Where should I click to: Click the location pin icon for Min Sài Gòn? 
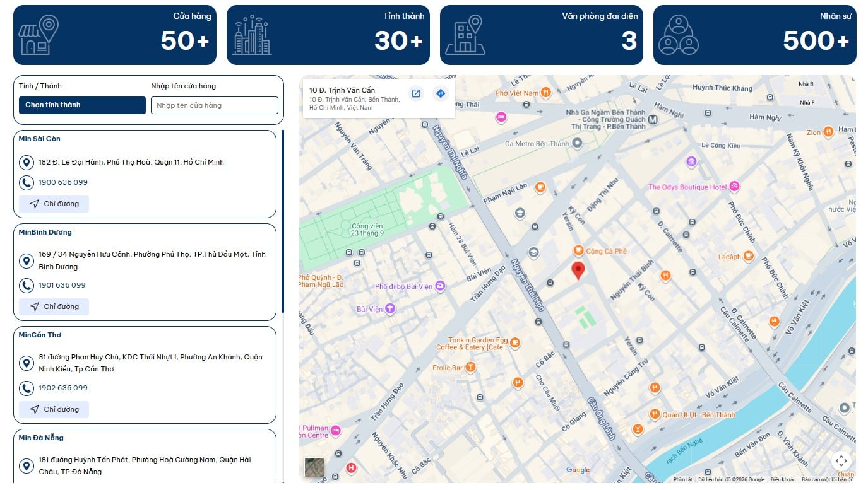point(26,163)
